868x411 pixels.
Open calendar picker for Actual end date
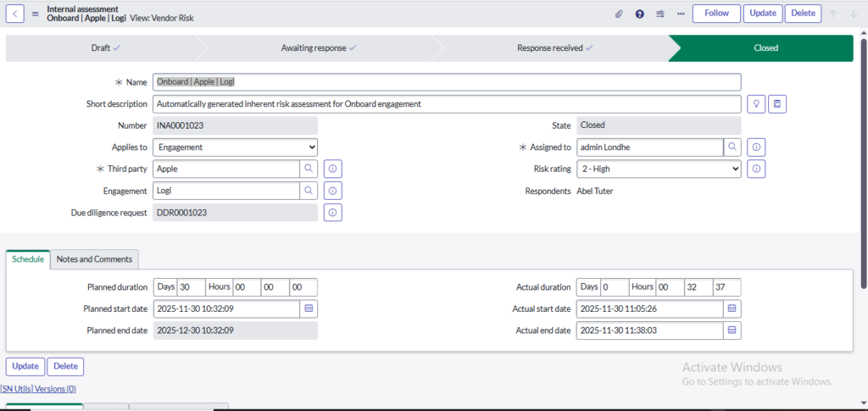point(732,330)
